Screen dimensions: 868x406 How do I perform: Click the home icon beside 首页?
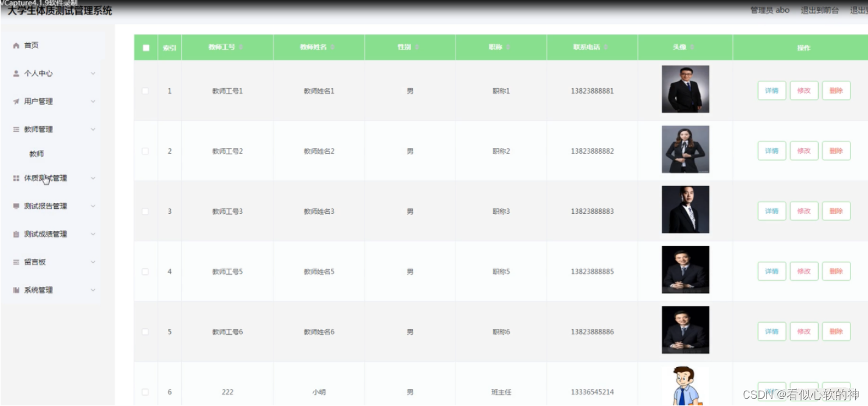click(16, 46)
